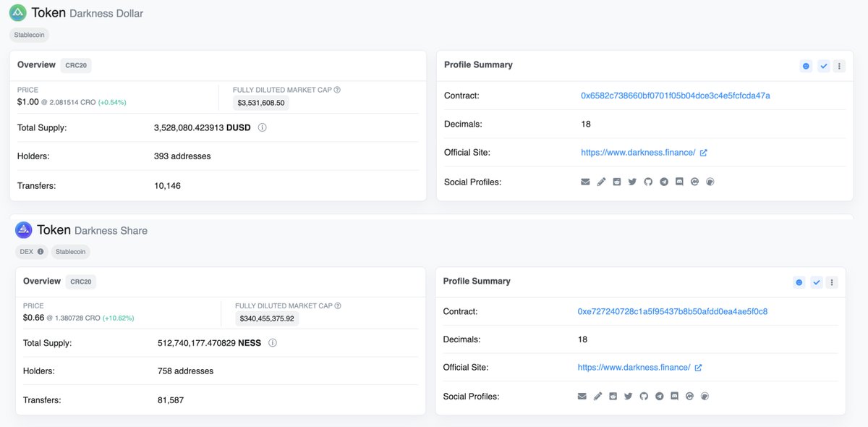Open three-dot menu in Darkness Share profile summary
868x427 pixels.
pyautogui.click(x=832, y=282)
